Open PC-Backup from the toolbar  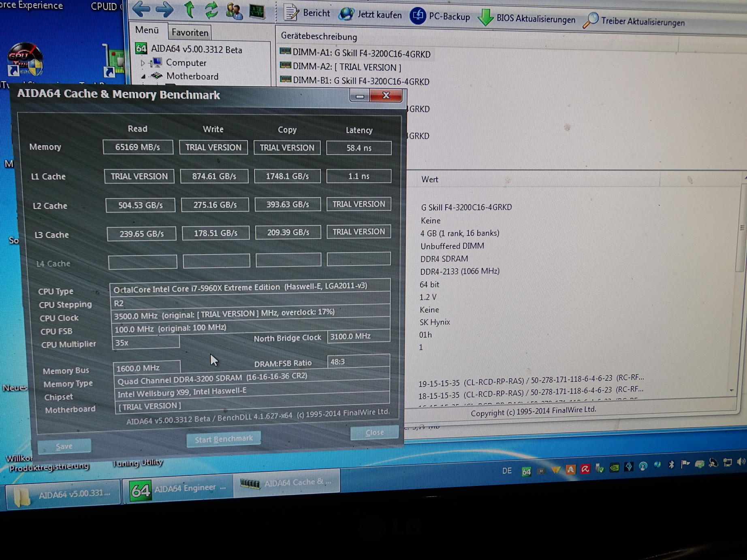pyautogui.click(x=440, y=16)
